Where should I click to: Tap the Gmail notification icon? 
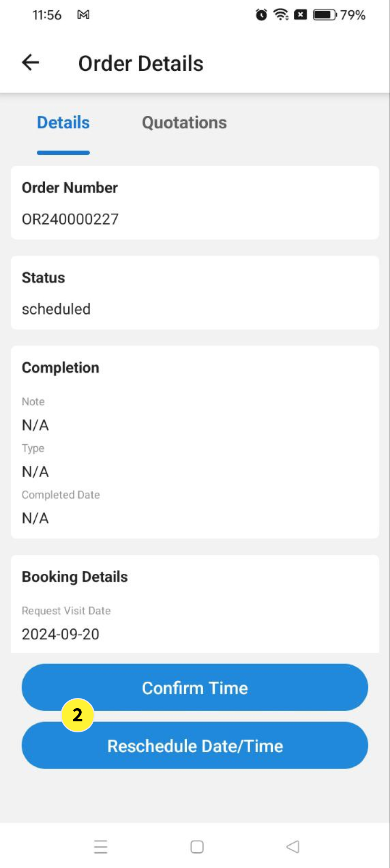[83, 15]
